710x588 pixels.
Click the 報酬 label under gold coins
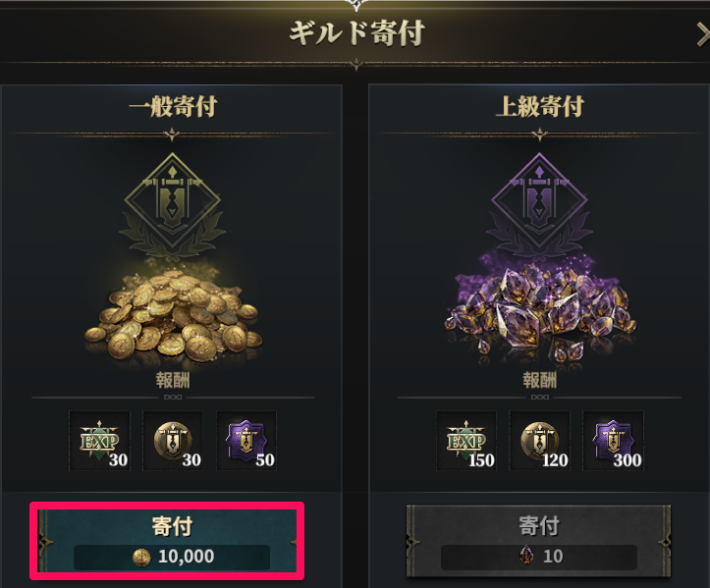[173, 380]
